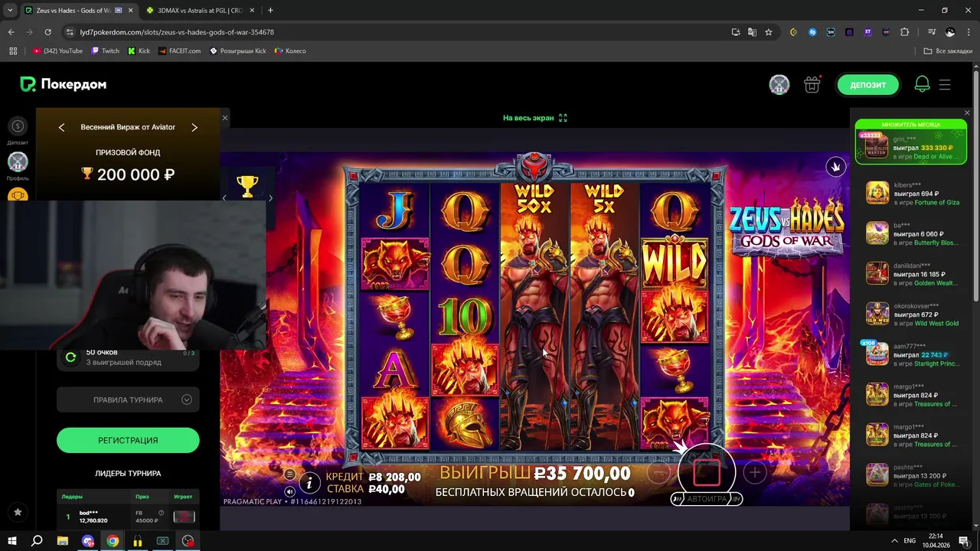Open OBS Studio from taskbar
The image size is (980, 551).
point(188,540)
